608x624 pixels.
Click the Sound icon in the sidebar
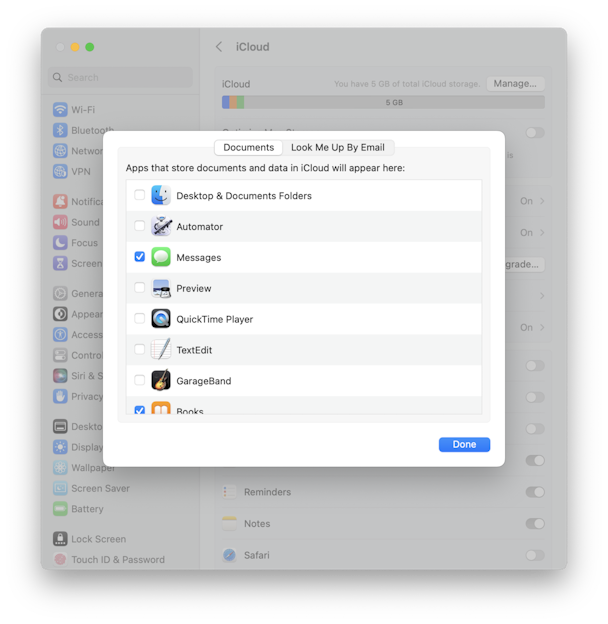(60, 222)
